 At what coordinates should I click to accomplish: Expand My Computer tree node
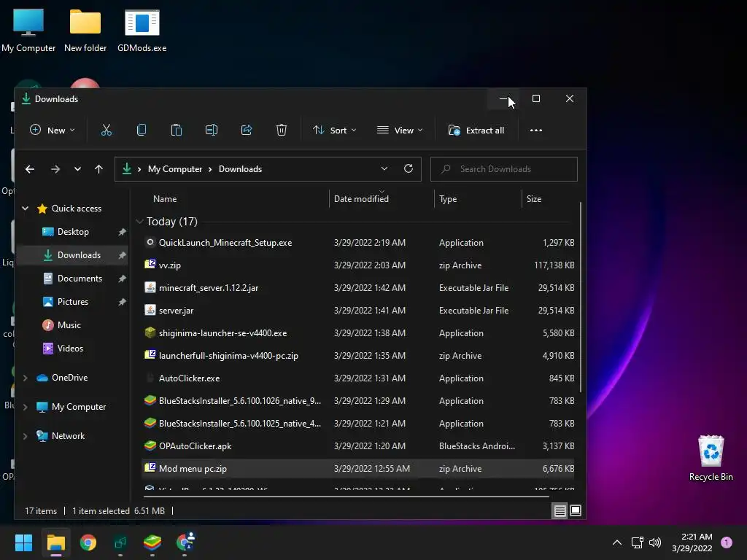(26, 407)
